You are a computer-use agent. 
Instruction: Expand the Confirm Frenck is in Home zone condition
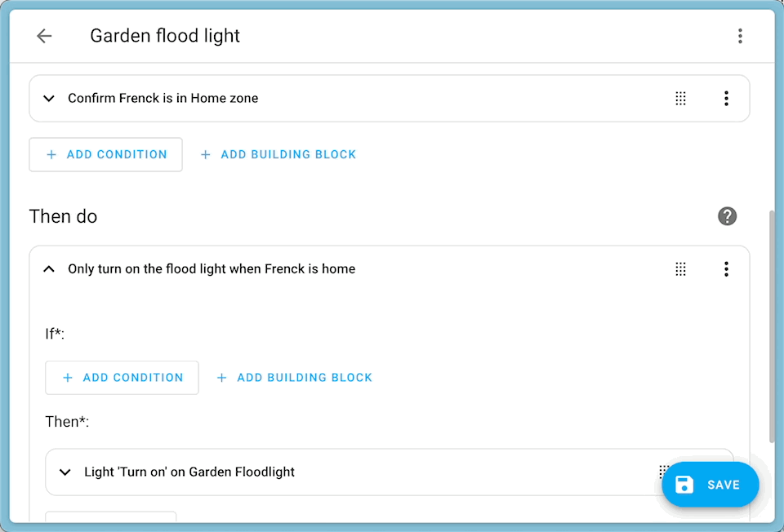pyautogui.click(x=48, y=98)
